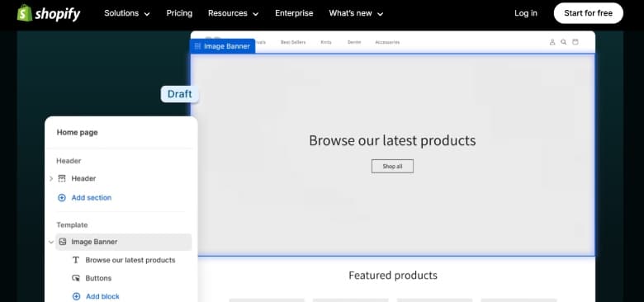This screenshot has width=644, height=302.
Task: Click the search magnifier icon in preview
Action: 563,42
